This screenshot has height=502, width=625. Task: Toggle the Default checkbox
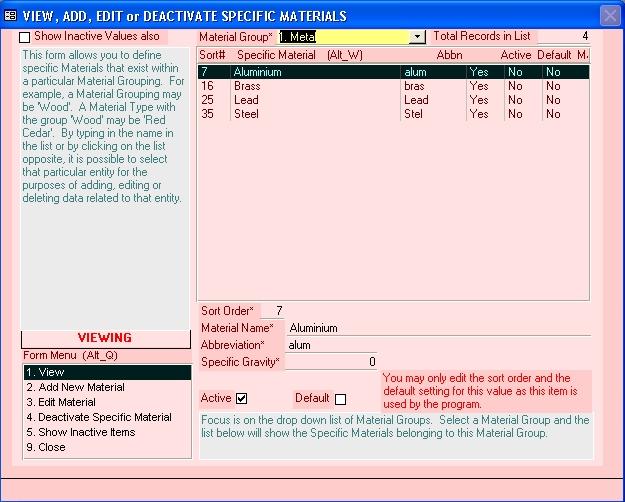pyautogui.click(x=340, y=398)
